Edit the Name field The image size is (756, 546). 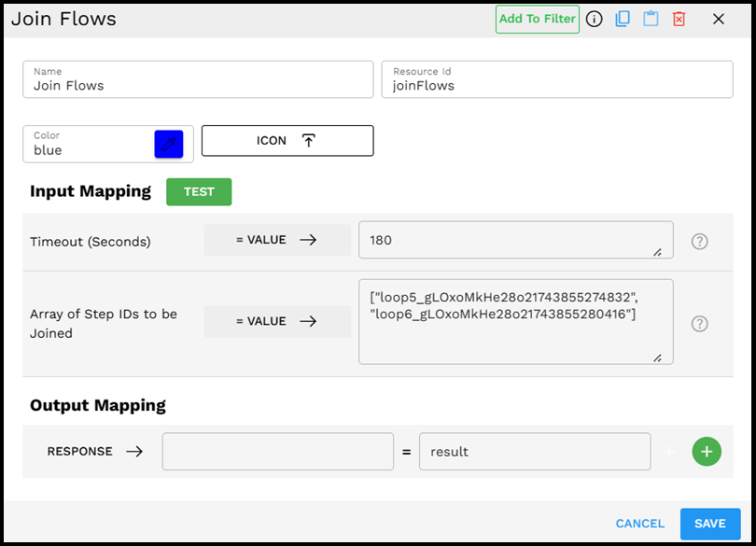[198, 79]
